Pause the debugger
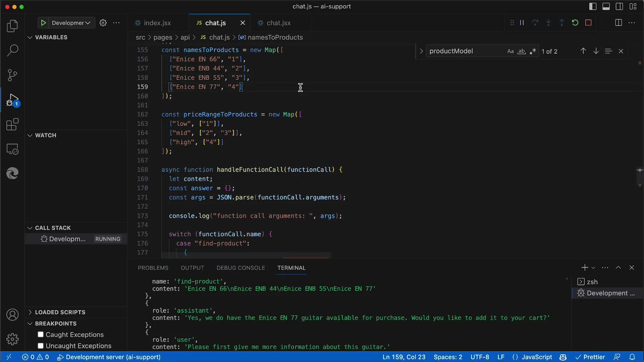This screenshot has width=644, height=362. click(x=522, y=22)
